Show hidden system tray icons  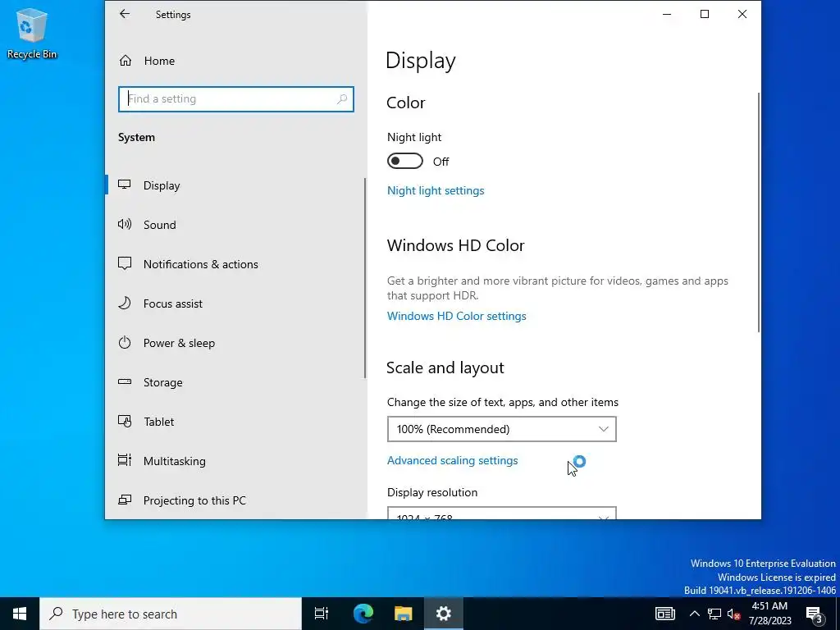[x=694, y=614]
